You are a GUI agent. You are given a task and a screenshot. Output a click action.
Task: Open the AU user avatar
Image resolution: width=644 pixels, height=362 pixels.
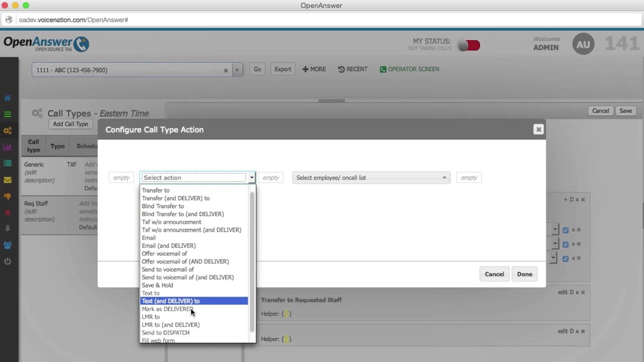tap(583, 44)
